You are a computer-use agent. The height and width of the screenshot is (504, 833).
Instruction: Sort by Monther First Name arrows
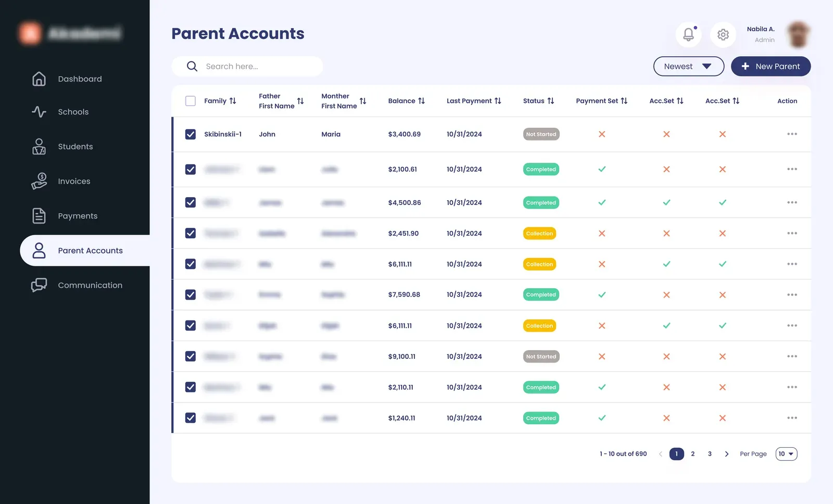pyautogui.click(x=363, y=101)
